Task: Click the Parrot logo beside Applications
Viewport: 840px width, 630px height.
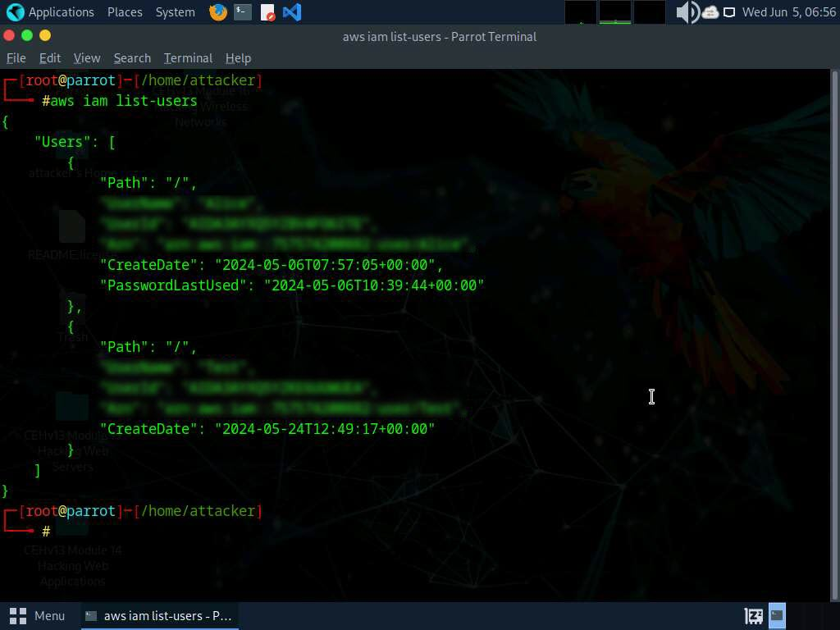Action: point(15,12)
